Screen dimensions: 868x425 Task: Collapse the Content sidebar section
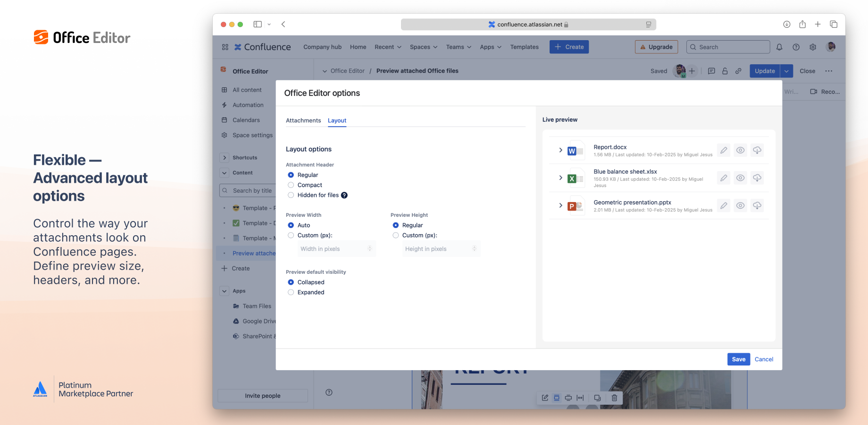225,173
